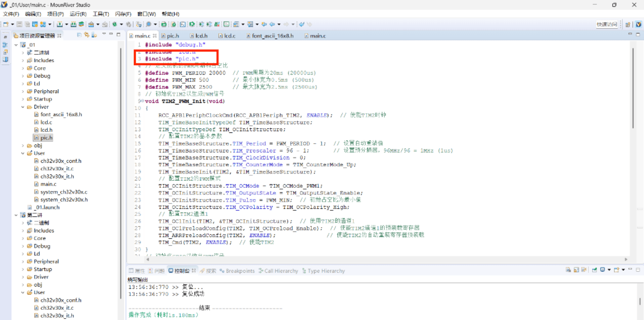Click Collapse All in project explorer
This screenshot has height=320, width=644.
tap(79, 35)
